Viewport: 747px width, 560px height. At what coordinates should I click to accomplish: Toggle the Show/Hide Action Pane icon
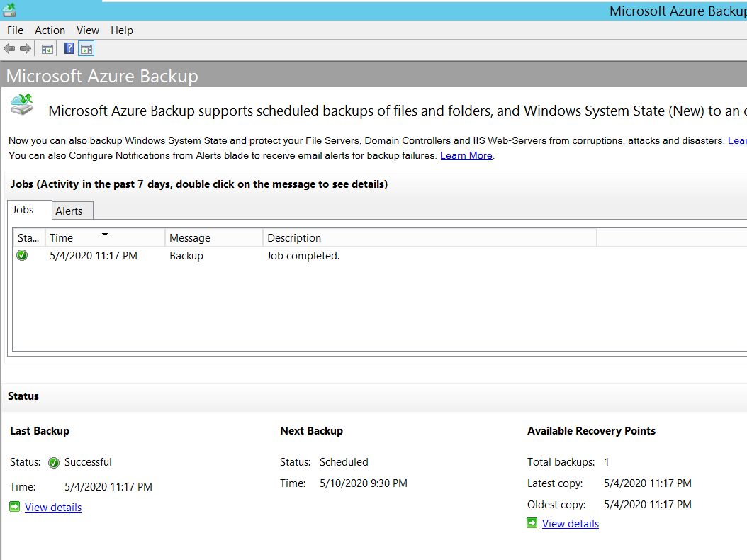(x=86, y=49)
